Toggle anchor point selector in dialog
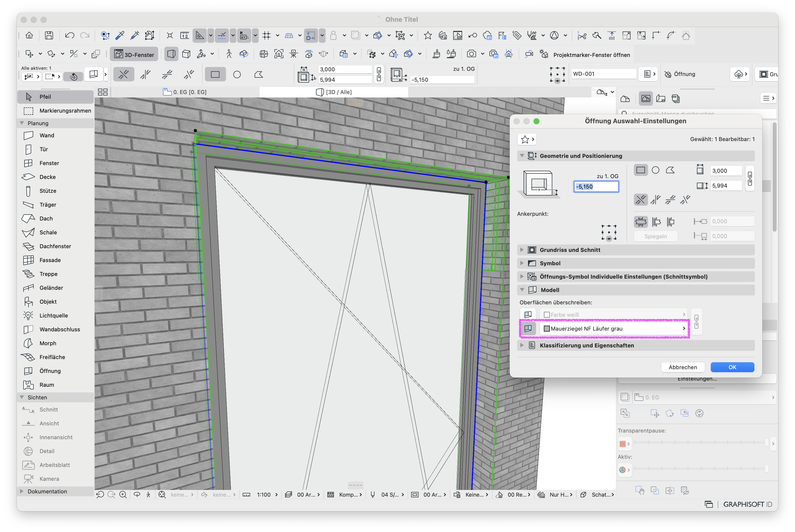 tap(609, 233)
